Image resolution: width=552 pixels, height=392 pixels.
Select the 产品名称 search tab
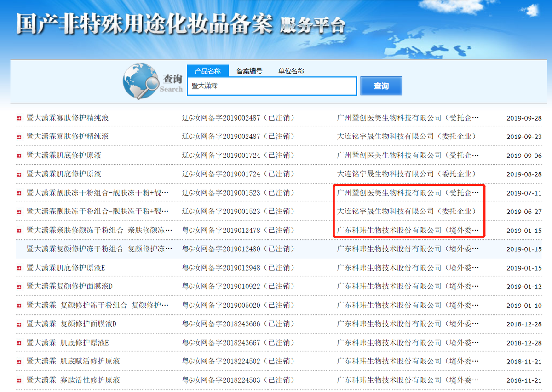click(208, 70)
